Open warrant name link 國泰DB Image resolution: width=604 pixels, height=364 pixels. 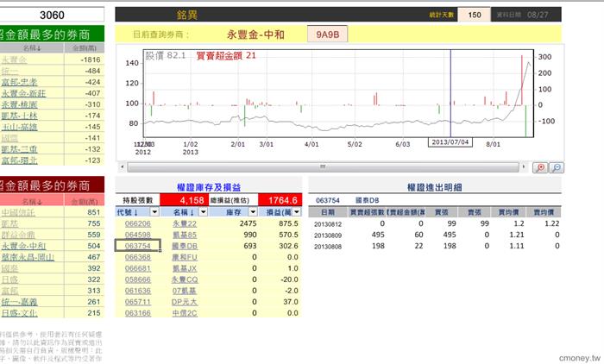(185, 246)
